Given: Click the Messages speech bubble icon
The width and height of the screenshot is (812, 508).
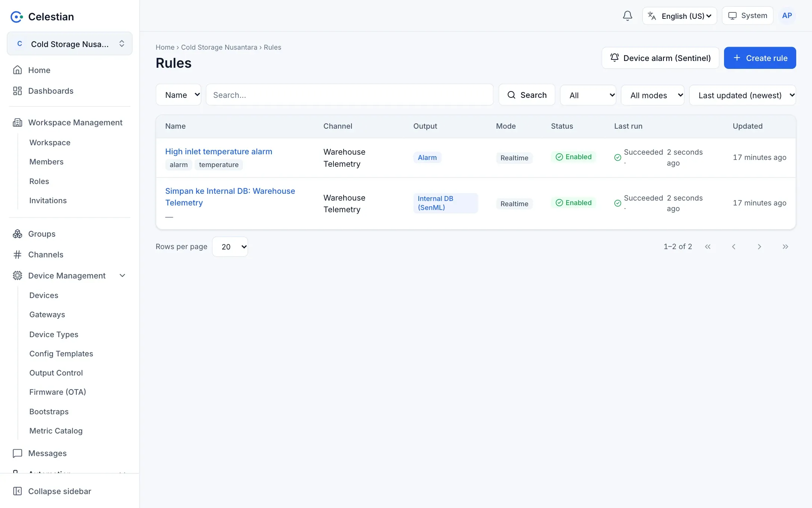Looking at the screenshot, I should (17, 453).
